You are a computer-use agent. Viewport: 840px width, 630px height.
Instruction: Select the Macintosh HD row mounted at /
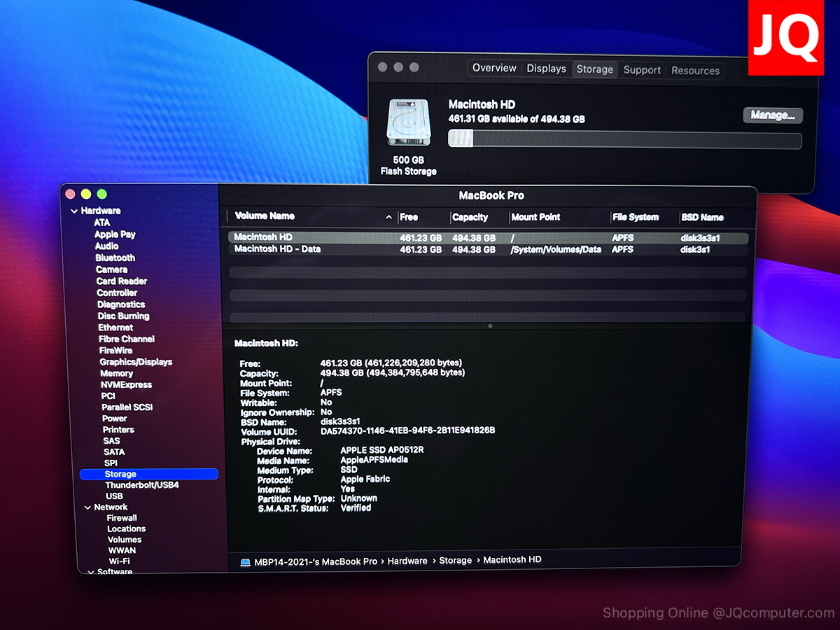488,237
